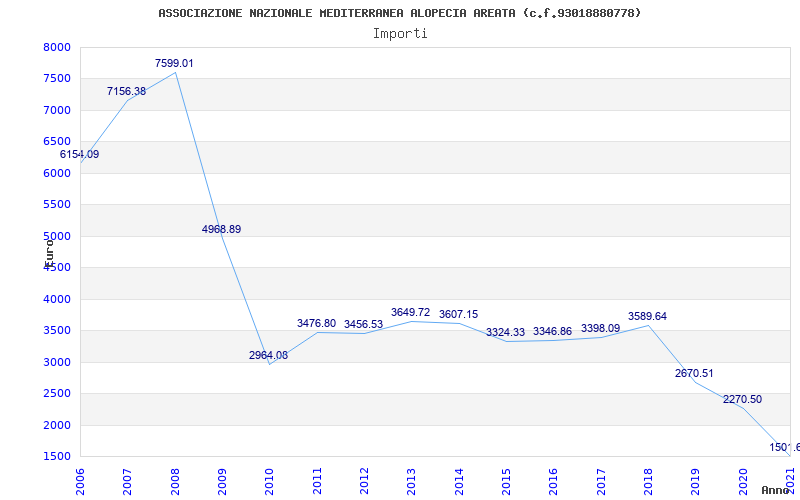Click the x-axis year 2012
The width and height of the screenshot is (800, 500).
[364, 482]
